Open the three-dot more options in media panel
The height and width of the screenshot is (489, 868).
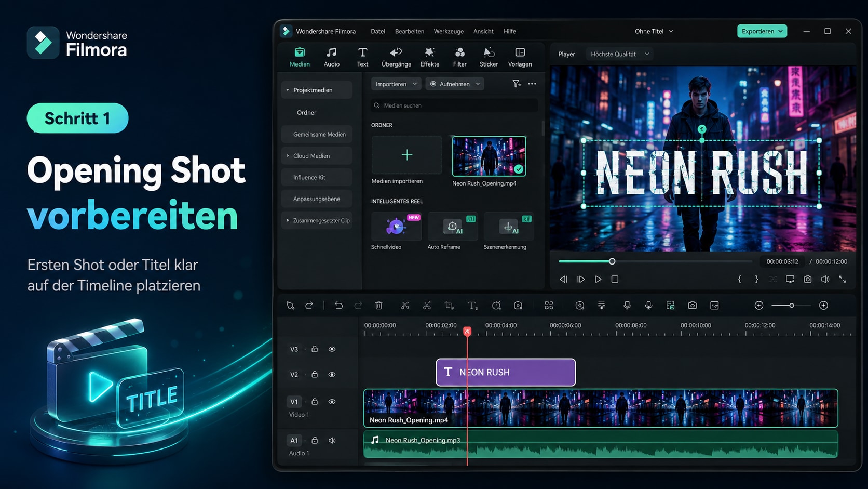pos(532,84)
